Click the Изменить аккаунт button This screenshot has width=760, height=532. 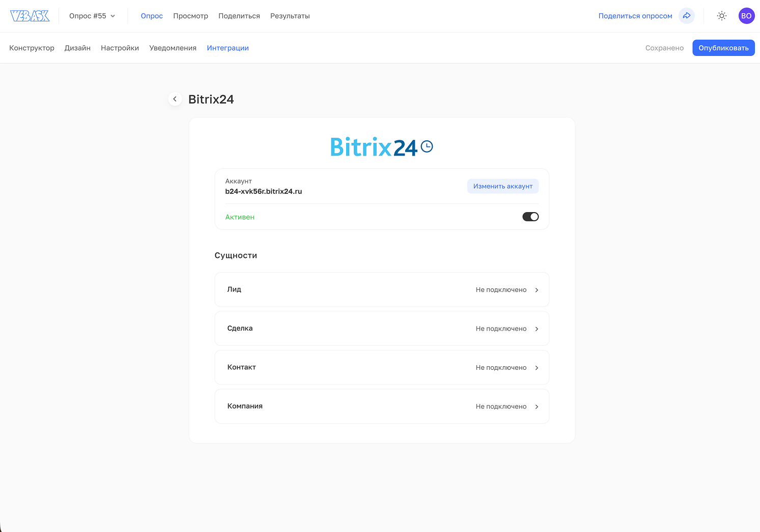[x=503, y=186]
